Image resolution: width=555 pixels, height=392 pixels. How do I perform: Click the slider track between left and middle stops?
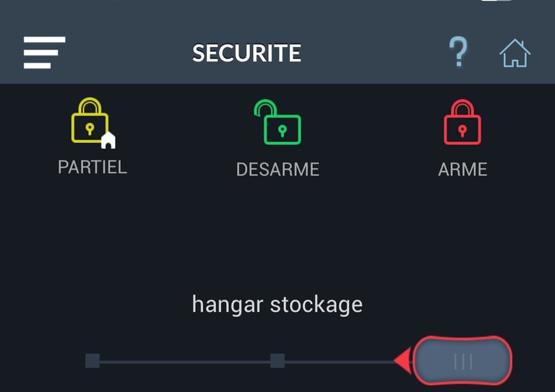185,361
